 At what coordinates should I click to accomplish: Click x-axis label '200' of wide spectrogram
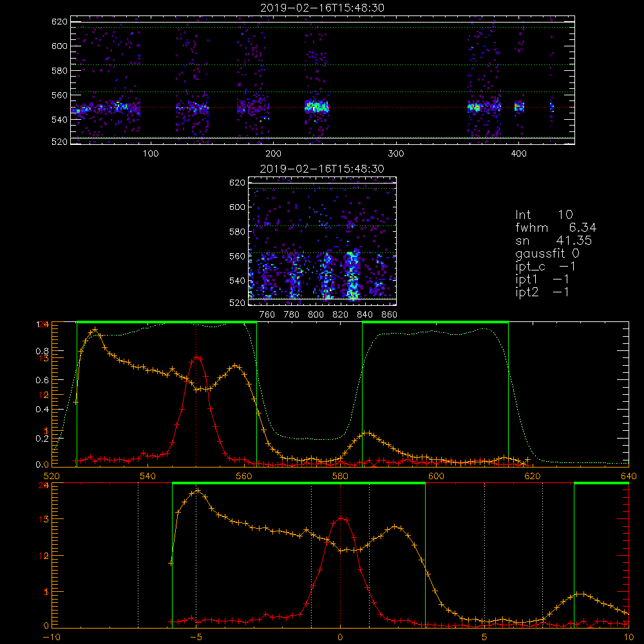(273, 154)
